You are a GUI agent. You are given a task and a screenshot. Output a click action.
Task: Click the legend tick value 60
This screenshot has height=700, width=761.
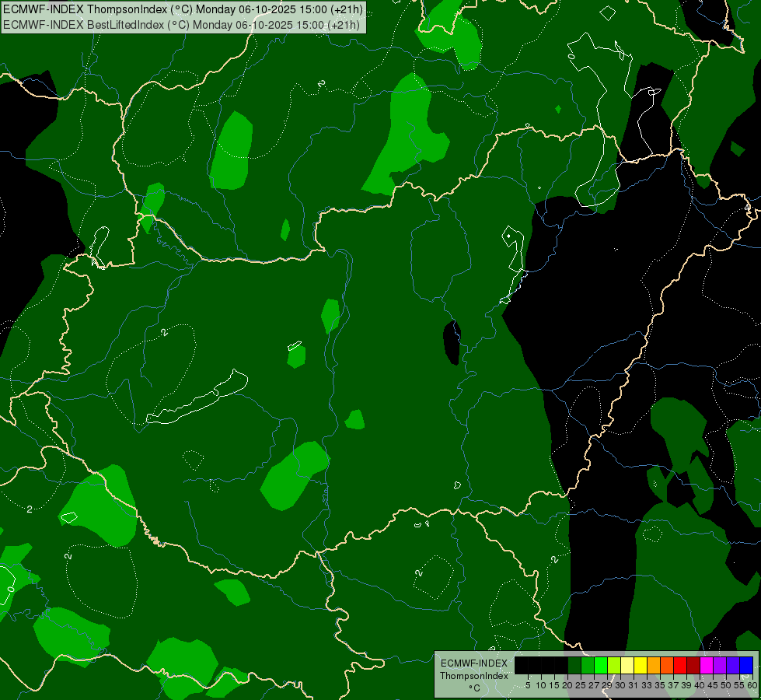[x=752, y=685]
